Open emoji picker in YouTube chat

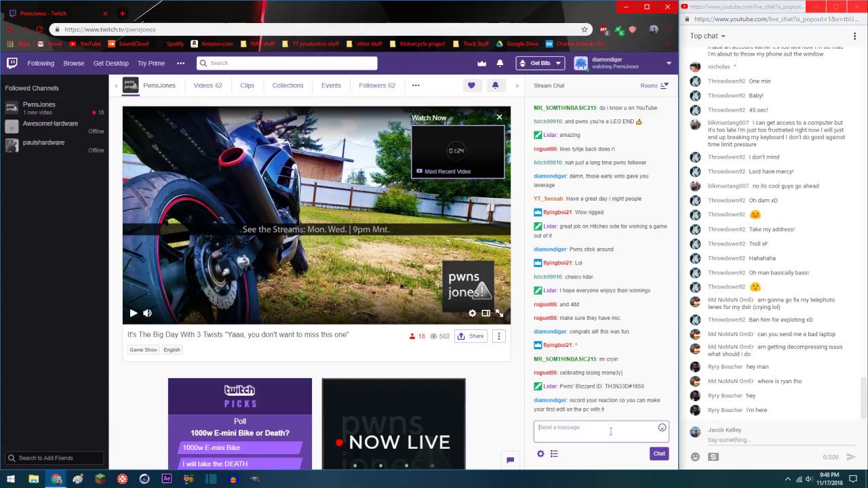[x=695, y=457]
